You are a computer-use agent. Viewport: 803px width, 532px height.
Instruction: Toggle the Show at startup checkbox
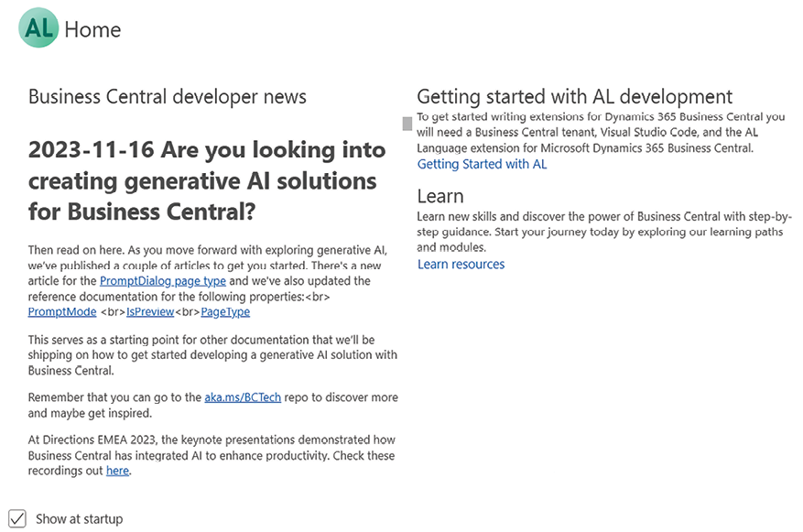(x=17, y=518)
